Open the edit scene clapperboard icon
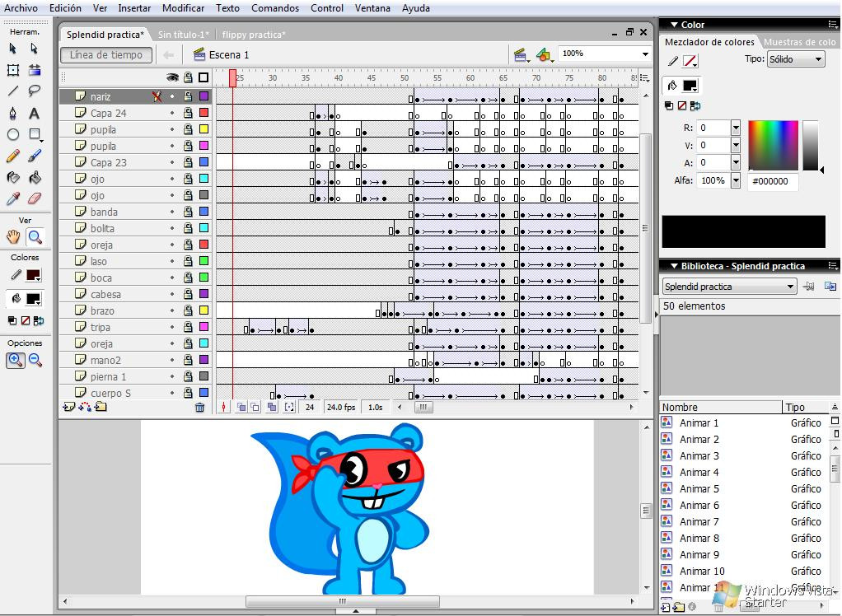 [521, 54]
